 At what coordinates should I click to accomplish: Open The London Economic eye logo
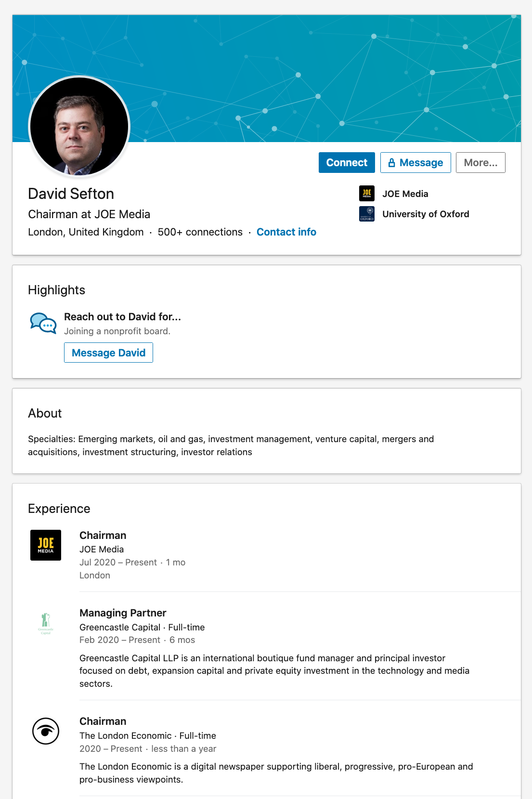tap(46, 731)
